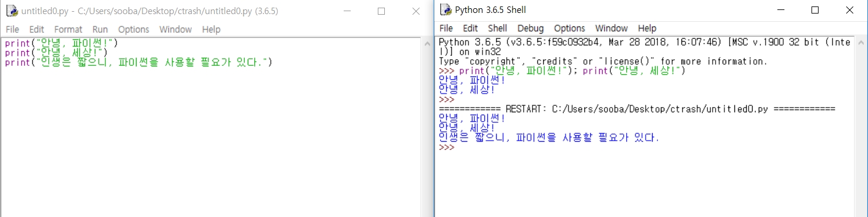Image resolution: width=868 pixels, height=217 pixels.
Task: Open the Window menu in the untitled0.py editor
Action: [175, 29]
